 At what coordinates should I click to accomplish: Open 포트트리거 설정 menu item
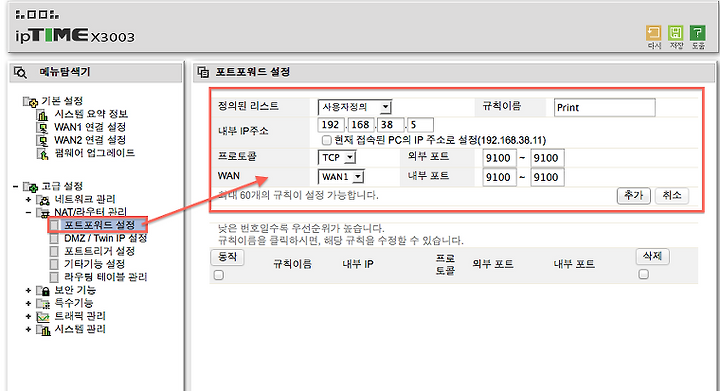tap(100, 251)
